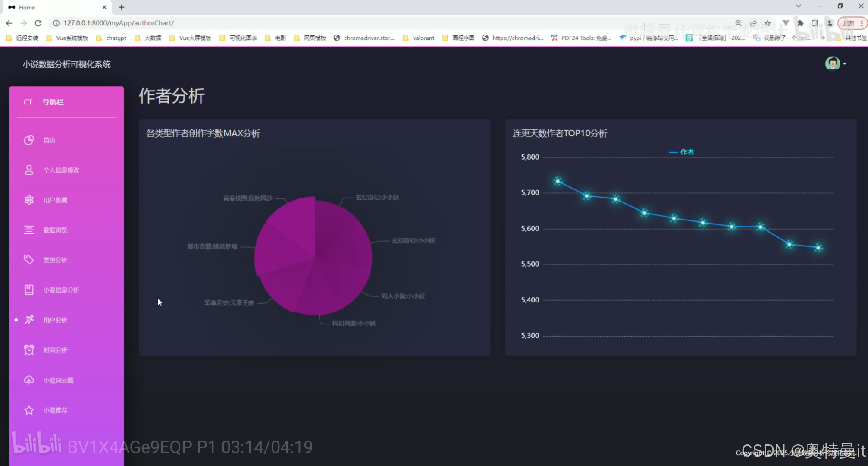Image resolution: width=868 pixels, height=466 pixels.
Task: Expand the user avatar dropdown menu
Action: (836, 63)
